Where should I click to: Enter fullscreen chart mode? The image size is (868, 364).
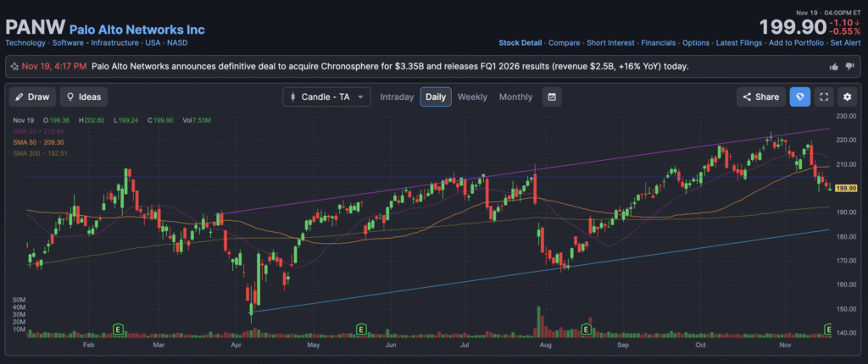(x=823, y=97)
